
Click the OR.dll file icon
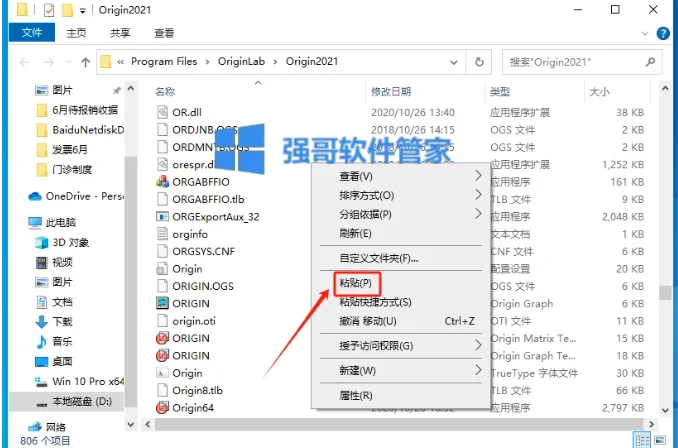162,112
